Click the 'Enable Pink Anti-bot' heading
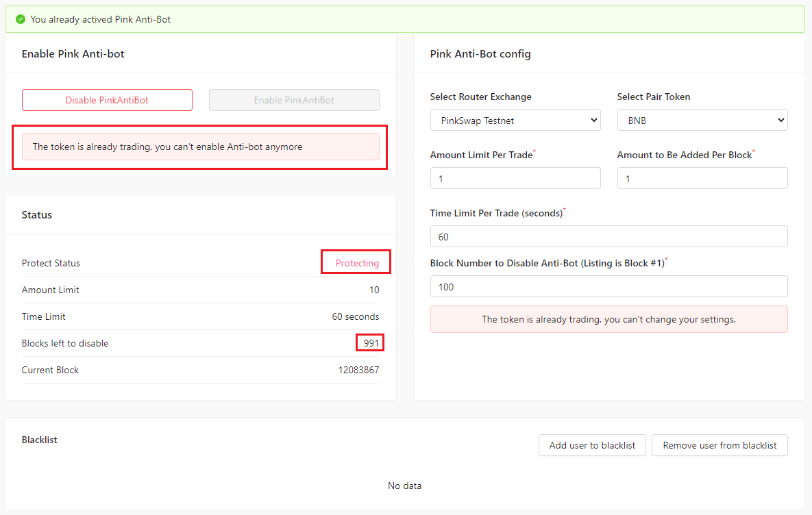Screen dimensions: 812x515 click(73, 54)
